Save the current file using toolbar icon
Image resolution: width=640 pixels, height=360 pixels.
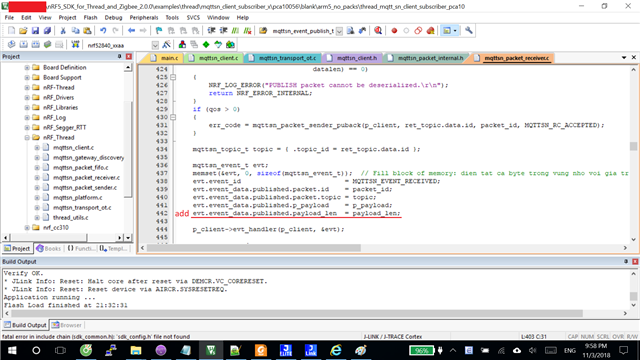click(35, 31)
